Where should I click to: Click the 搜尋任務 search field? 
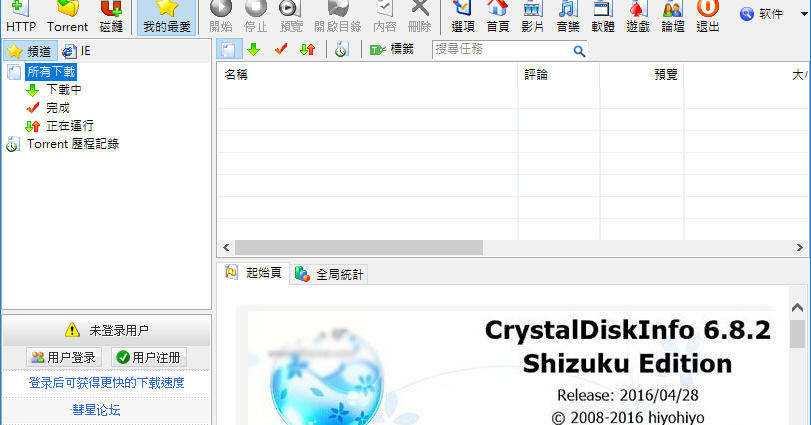tap(502, 50)
